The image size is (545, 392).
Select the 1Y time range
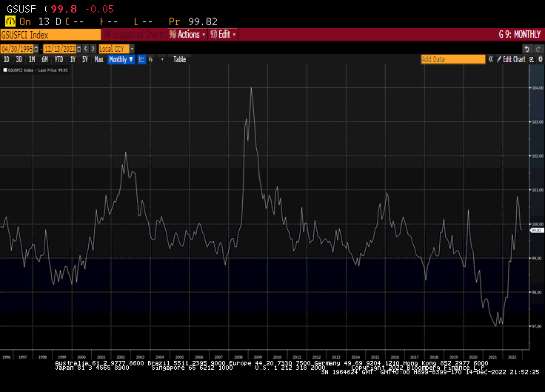click(x=72, y=59)
